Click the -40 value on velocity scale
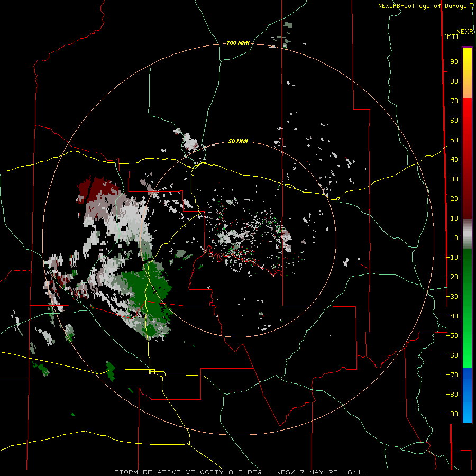 click(452, 316)
